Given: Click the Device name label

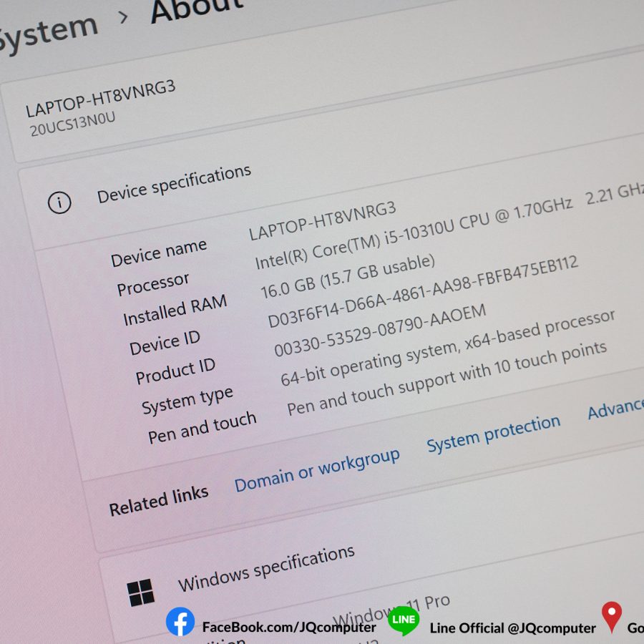Looking at the screenshot, I should click(x=159, y=253).
